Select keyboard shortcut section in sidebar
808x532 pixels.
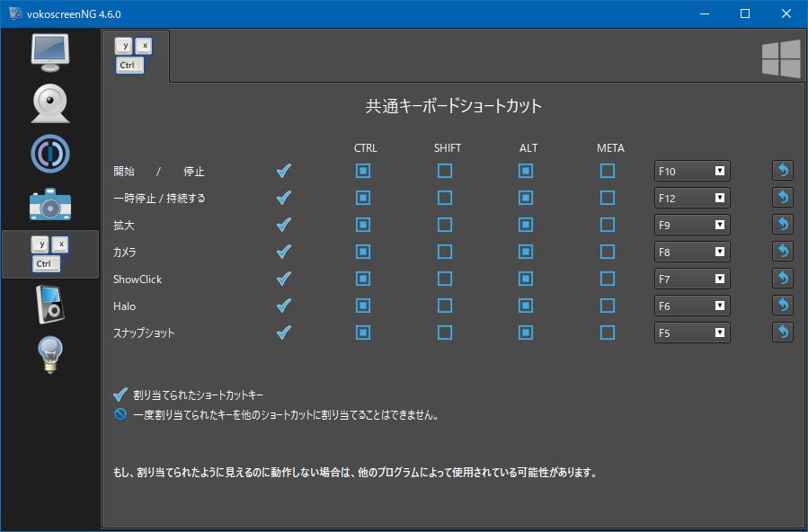(x=50, y=254)
